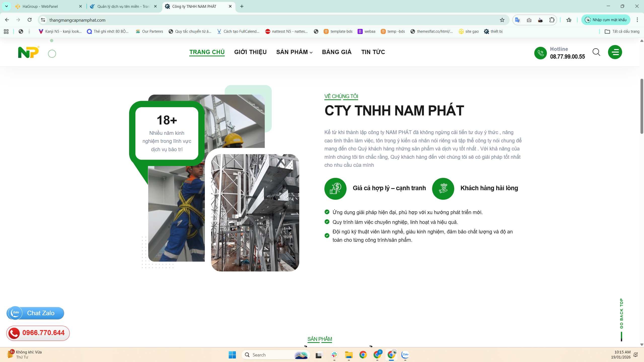Click the Giá cả hợp lý green icon
This screenshot has height=362, width=644.
point(335,189)
